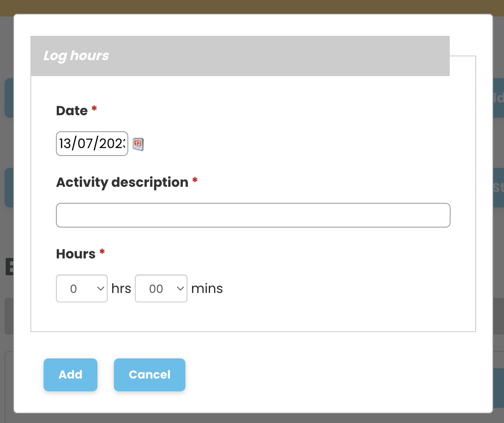Click the Date field label

point(72,111)
